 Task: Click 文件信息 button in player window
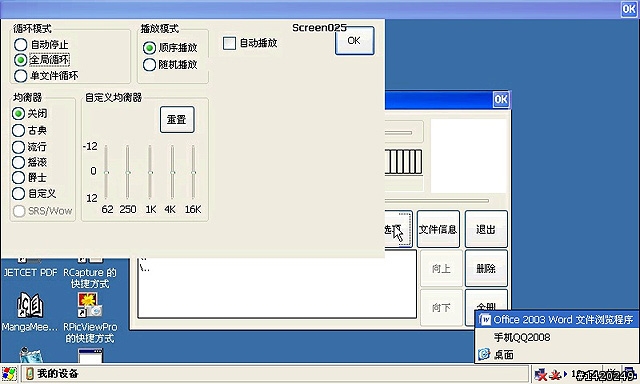(438, 229)
